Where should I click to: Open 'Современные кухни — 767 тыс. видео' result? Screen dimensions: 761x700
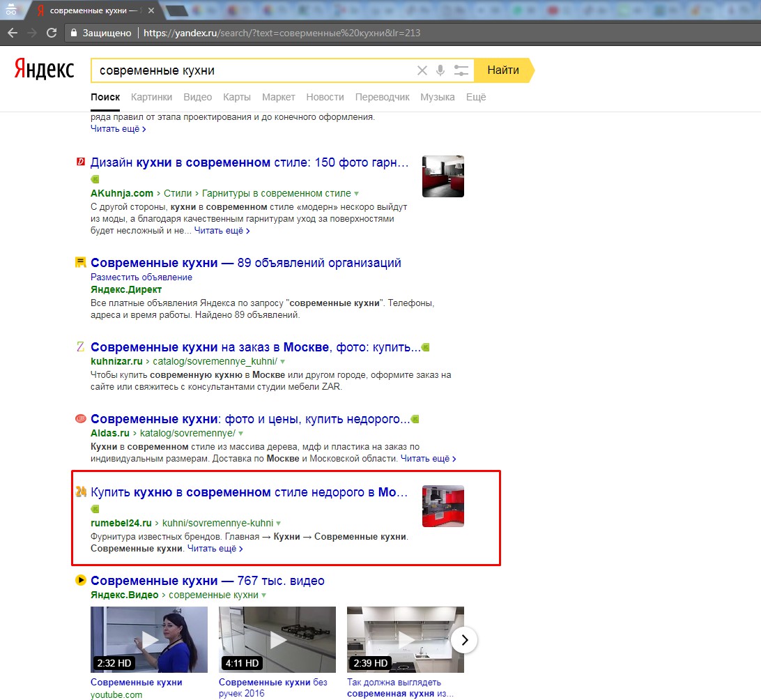[207, 581]
